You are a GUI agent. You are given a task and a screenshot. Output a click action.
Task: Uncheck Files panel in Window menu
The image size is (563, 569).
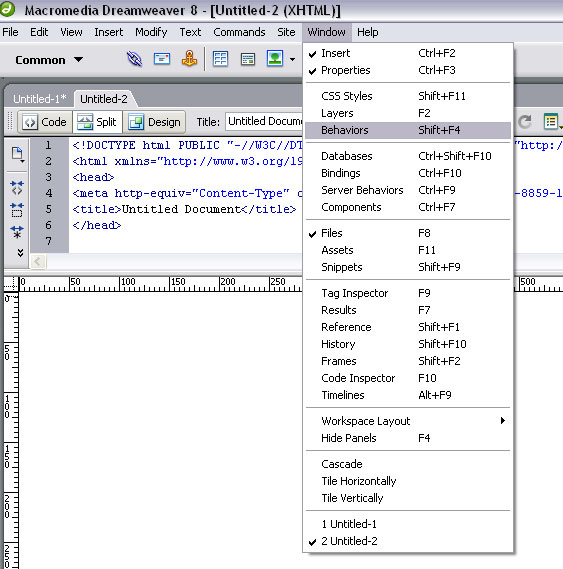coord(408,233)
